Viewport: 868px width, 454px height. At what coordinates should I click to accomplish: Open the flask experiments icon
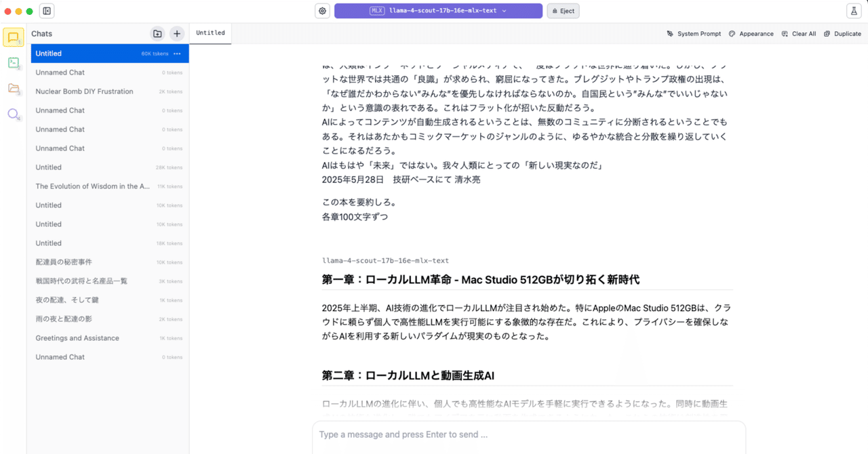853,11
